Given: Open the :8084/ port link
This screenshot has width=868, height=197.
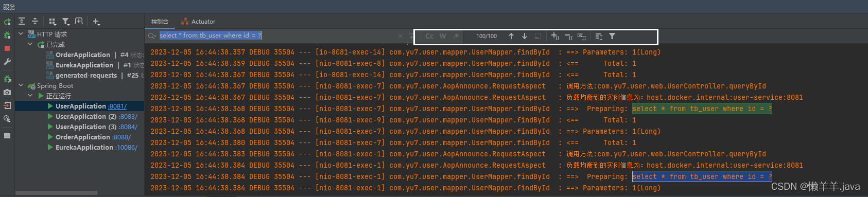Looking at the screenshot, I should (x=128, y=127).
